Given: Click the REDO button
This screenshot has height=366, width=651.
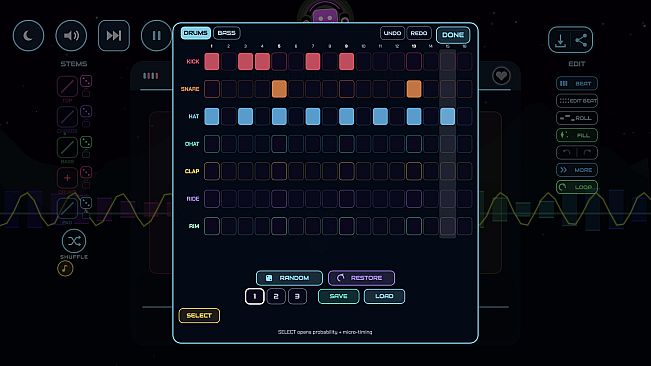Looking at the screenshot, I should (419, 33).
